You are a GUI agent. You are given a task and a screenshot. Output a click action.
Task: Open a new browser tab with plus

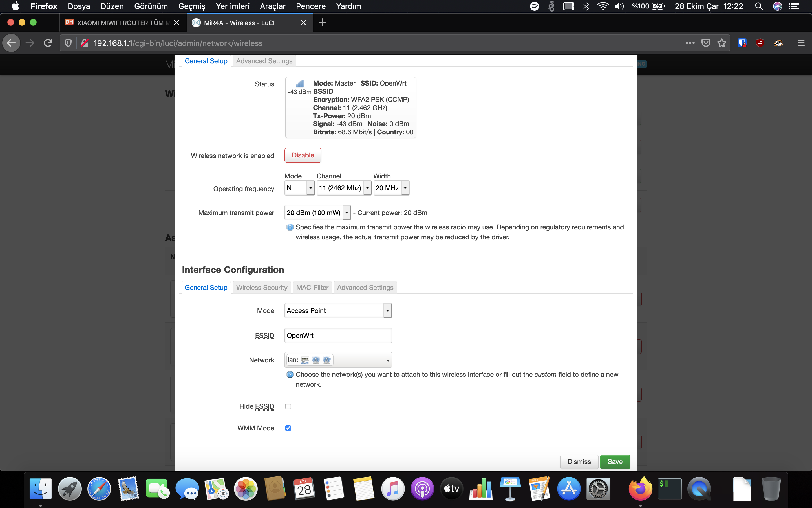click(322, 23)
